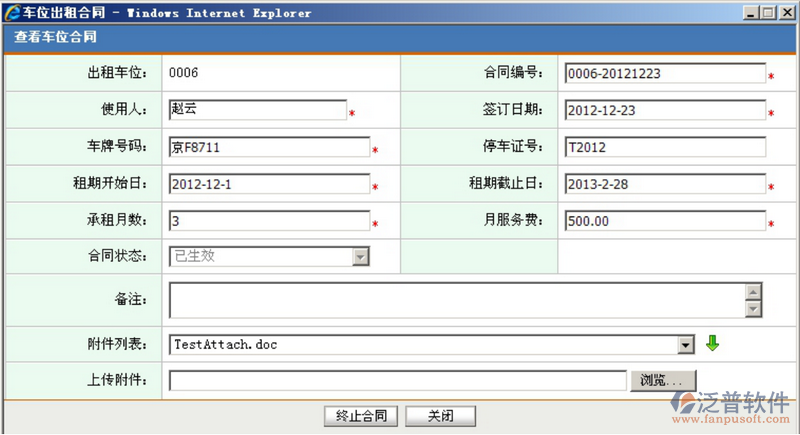Click the 签订日期 field 2012-12-23
The height and width of the screenshot is (435, 800).
665,110
